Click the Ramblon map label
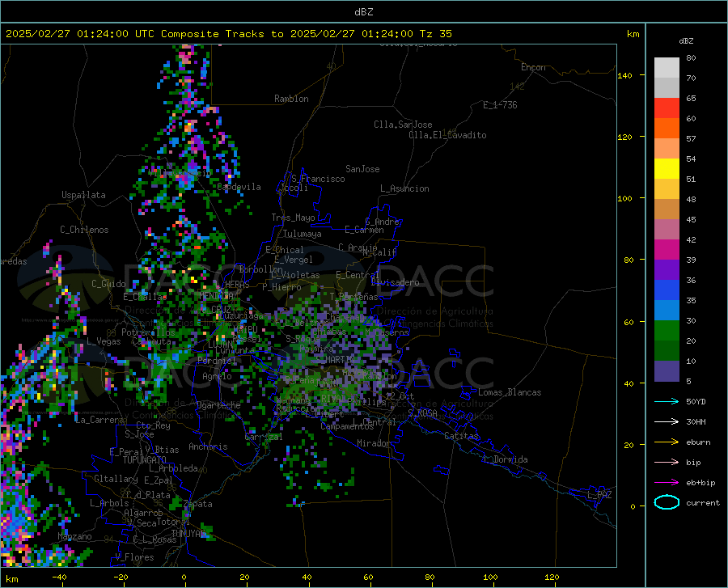 [291, 99]
